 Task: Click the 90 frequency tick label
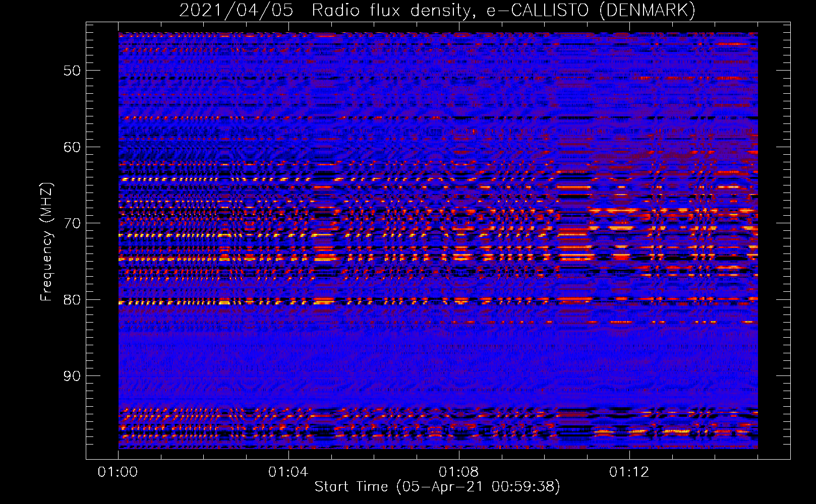click(x=72, y=376)
